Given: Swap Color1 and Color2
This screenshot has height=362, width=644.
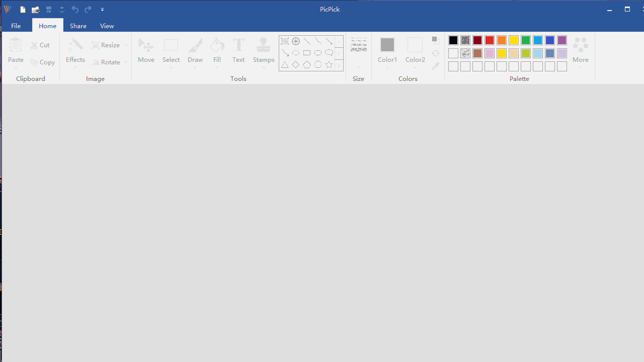Looking at the screenshot, I should [436, 53].
